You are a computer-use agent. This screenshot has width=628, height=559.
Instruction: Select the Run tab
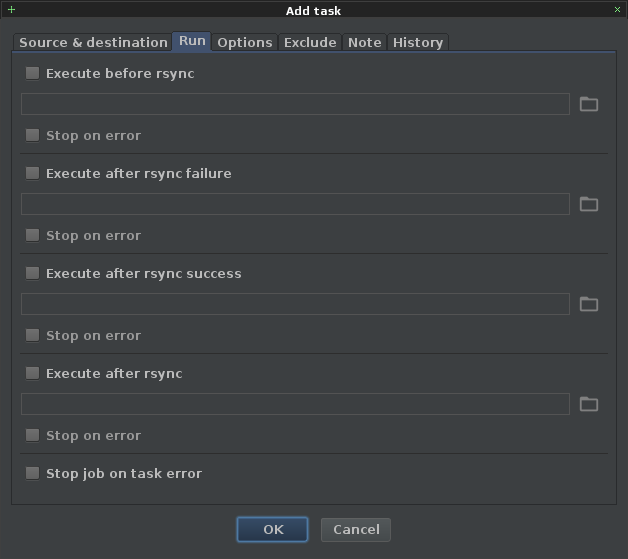point(192,41)
